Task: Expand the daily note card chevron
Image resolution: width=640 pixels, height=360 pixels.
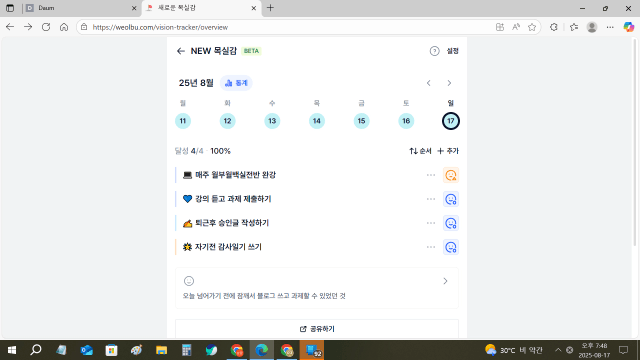Action: (445, 281)
